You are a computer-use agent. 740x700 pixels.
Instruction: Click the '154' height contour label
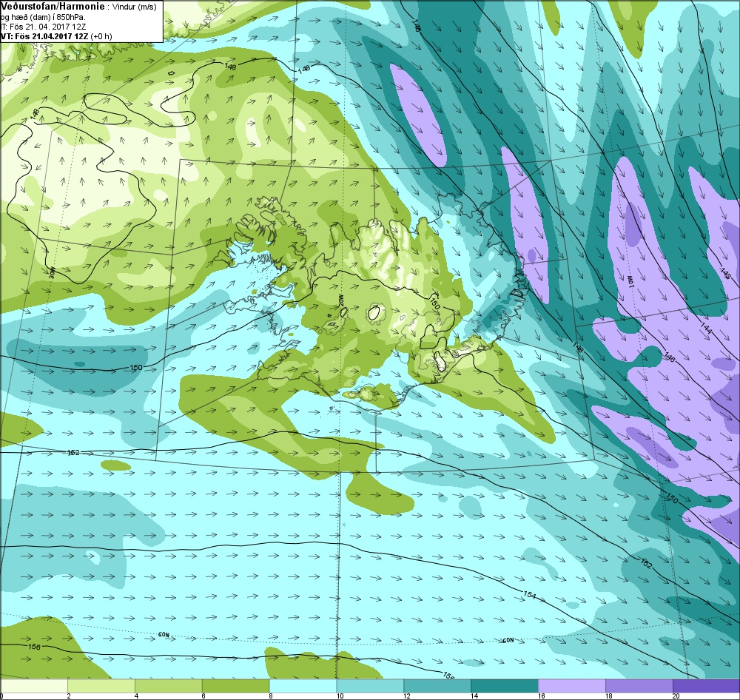pos(530,595)
